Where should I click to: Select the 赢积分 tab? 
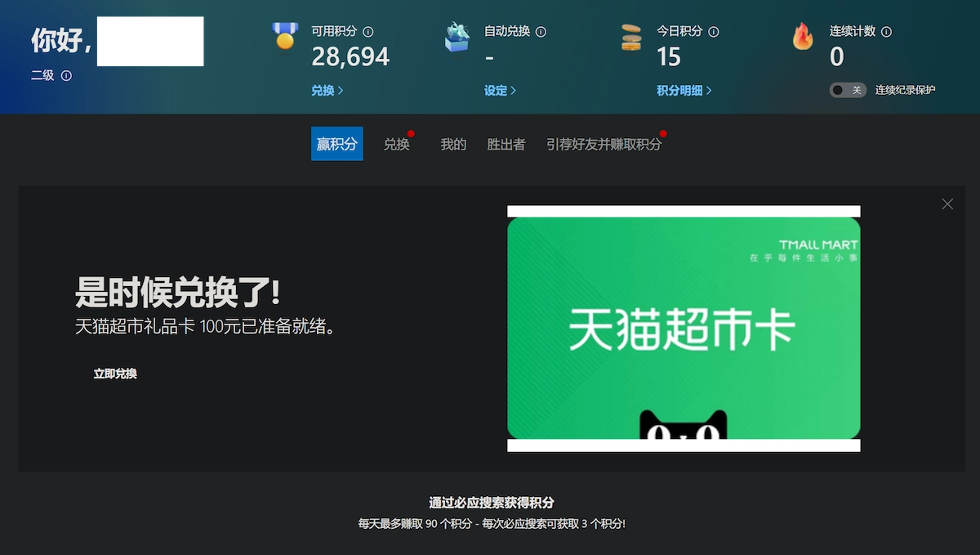click(337, 144)
